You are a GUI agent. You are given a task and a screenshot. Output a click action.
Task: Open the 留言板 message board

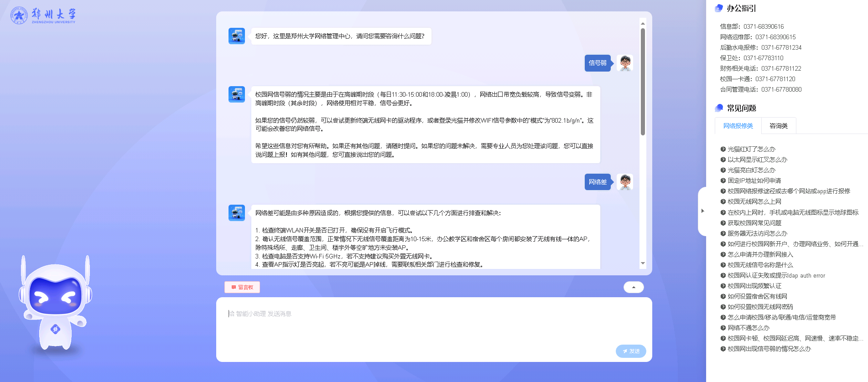242,287
